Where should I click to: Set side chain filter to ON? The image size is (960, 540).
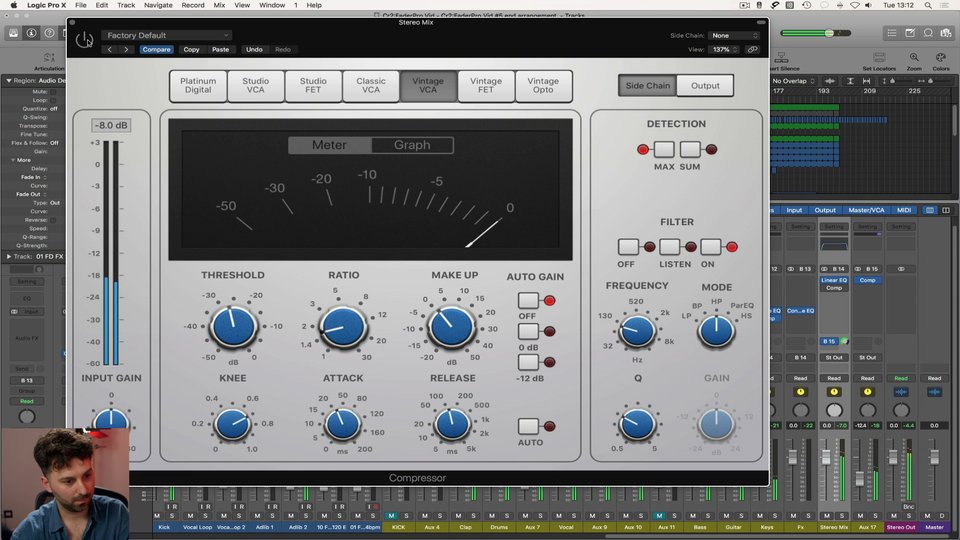pyautogui.click(x=710, y=247)
